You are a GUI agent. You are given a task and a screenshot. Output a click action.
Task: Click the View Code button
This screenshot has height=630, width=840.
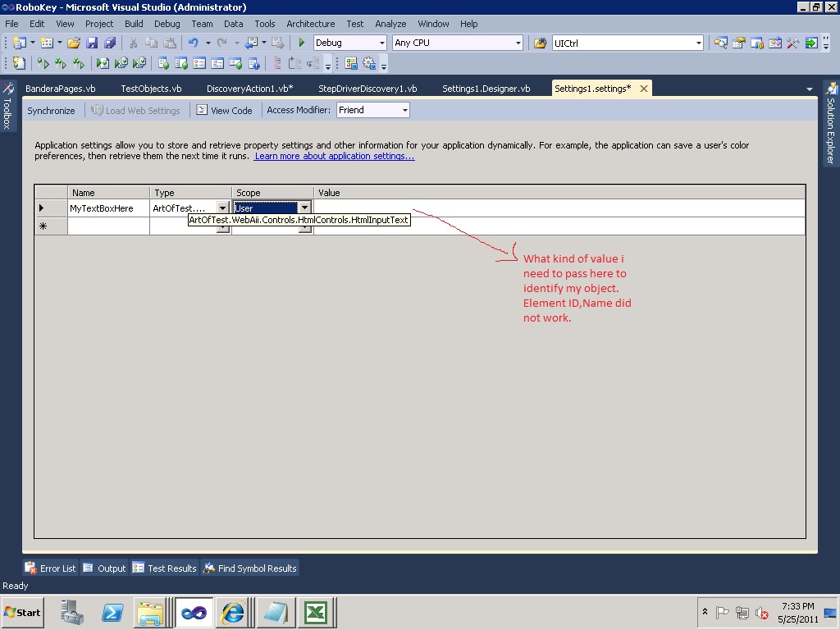pyautogui.click(x=225, y=111)
